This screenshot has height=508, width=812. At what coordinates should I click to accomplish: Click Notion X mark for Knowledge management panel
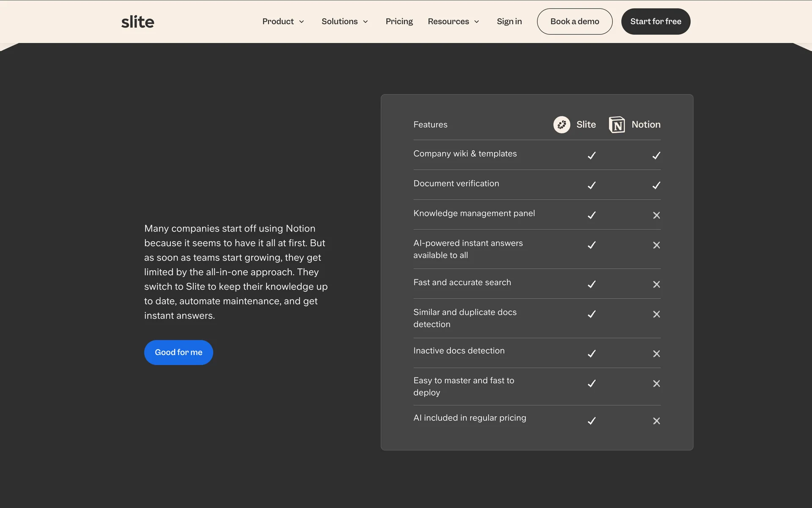(656, 215)
